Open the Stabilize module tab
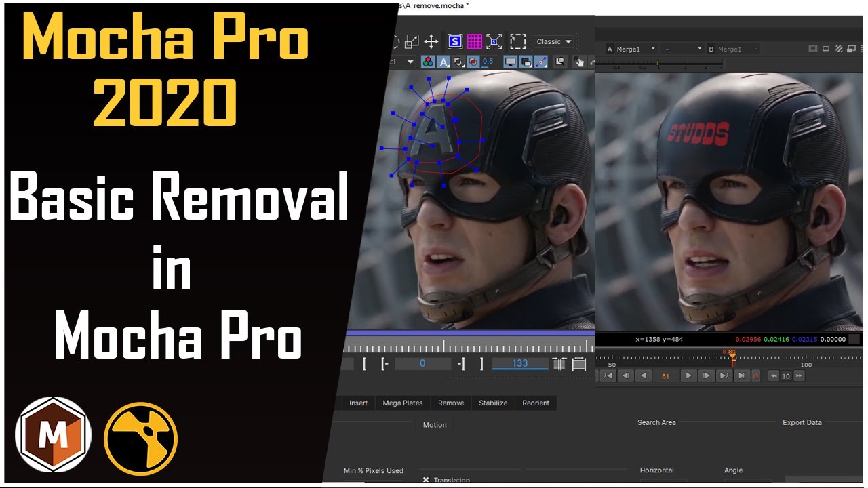 (493, 403)
